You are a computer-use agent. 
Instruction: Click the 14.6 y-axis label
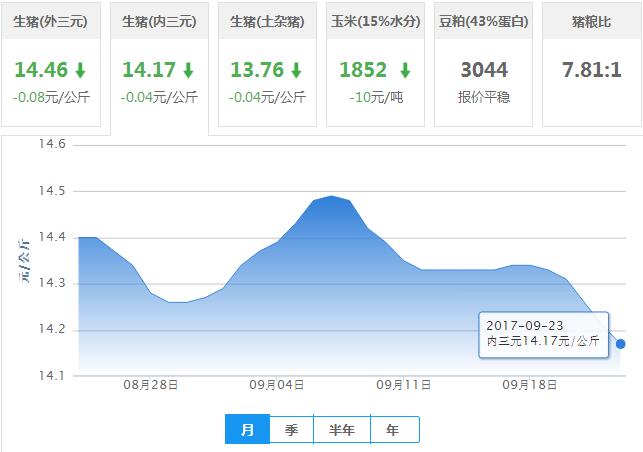(x=52, y=144)
